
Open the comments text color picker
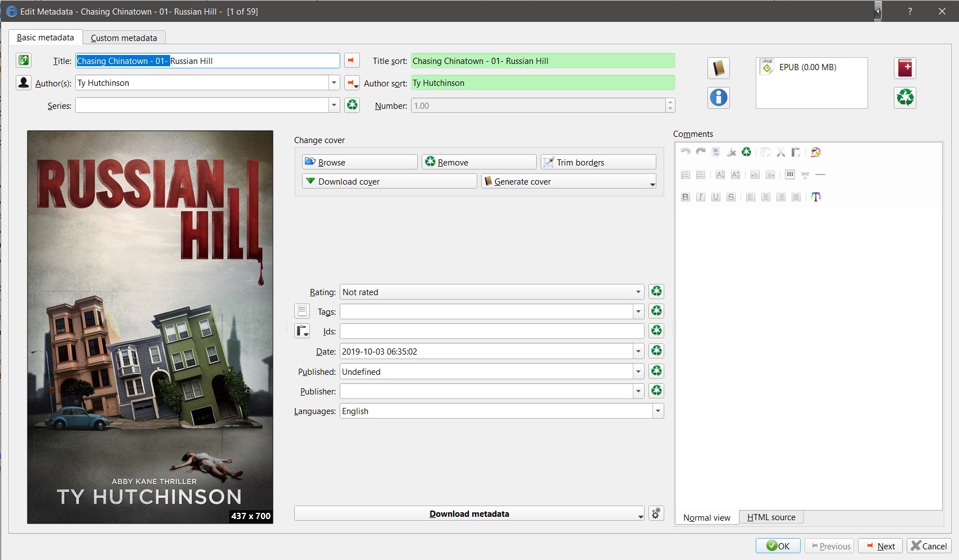coord(816,197)
